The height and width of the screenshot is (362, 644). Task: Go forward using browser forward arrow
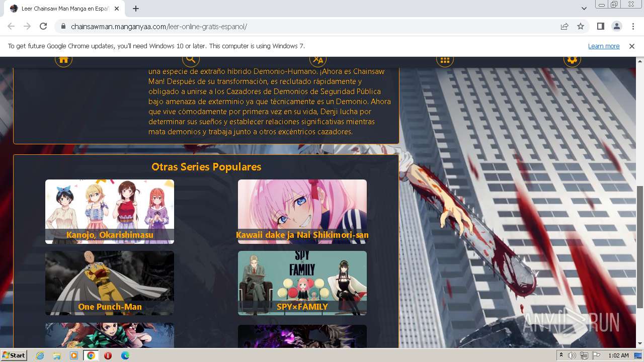pyautogui.click(x=27, y=26)
